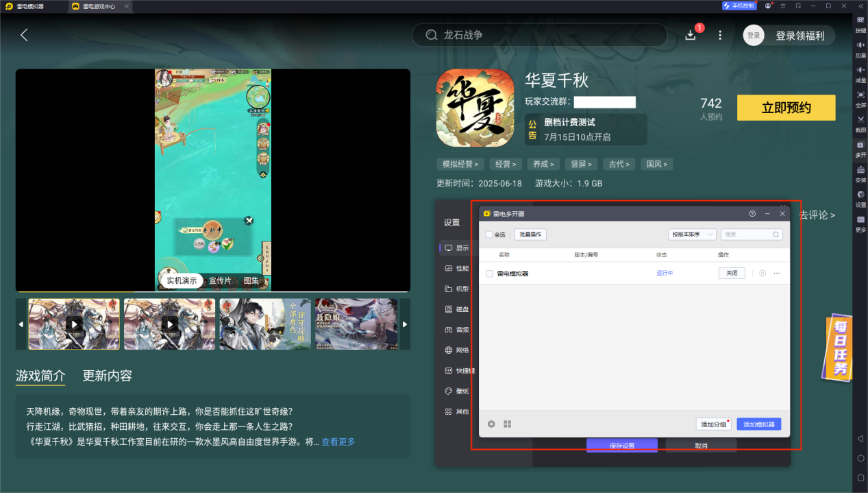Click Android home circle at sidebar bottom
868x493 pixels.
coord(860,457)
